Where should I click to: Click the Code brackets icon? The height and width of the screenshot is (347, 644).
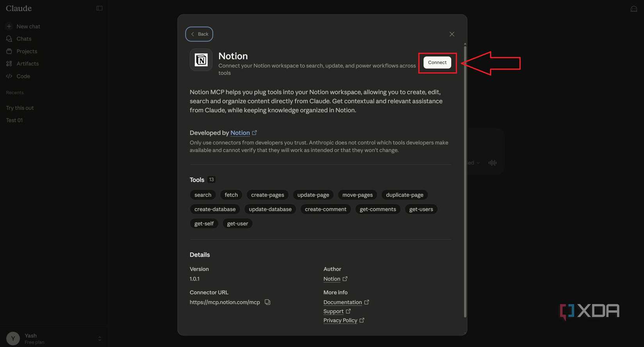(x=9, y=76)
